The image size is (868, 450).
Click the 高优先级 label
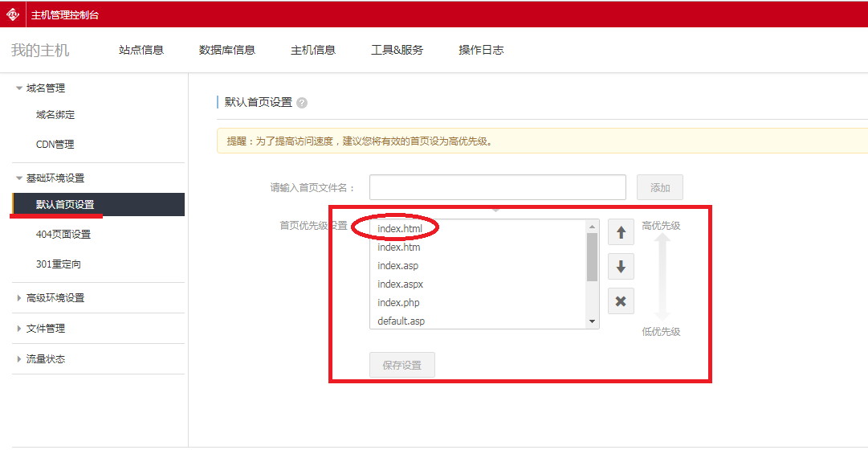click(661, 226)
